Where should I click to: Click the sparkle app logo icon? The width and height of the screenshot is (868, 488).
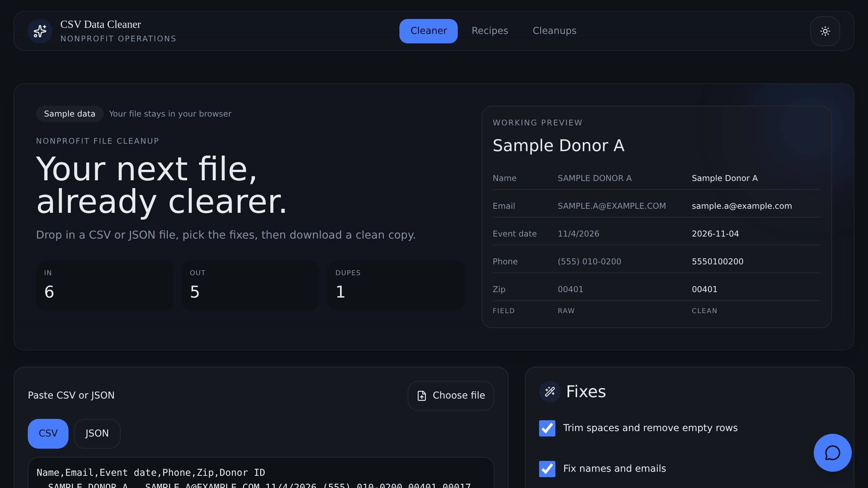coord(40,31)
